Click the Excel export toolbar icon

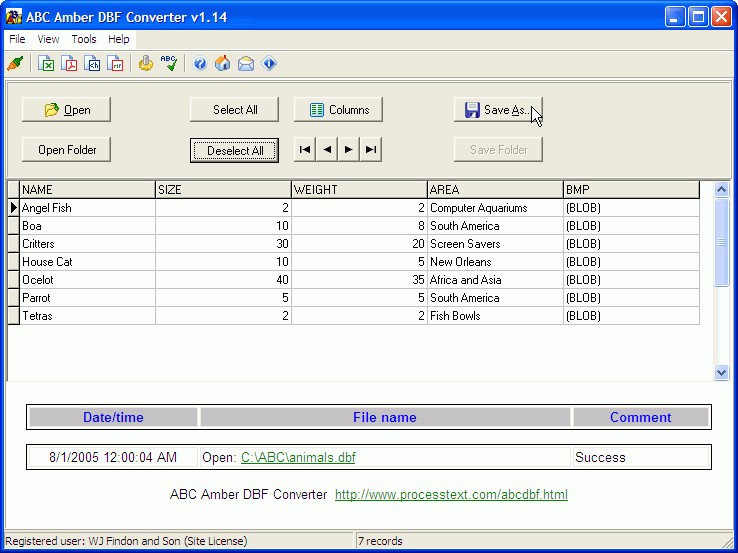(46, 64)
